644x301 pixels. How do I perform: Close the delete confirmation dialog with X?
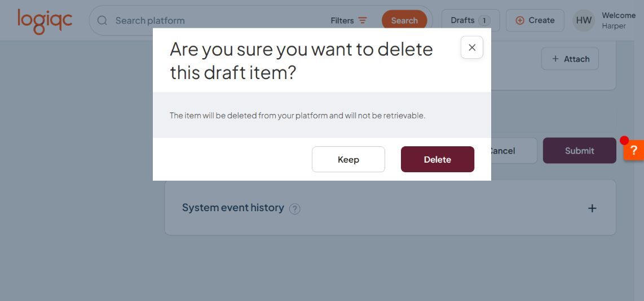pos(471,47)
